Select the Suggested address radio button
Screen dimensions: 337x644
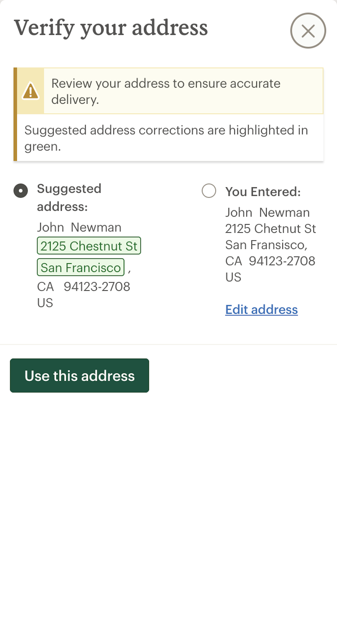[21, 191]
